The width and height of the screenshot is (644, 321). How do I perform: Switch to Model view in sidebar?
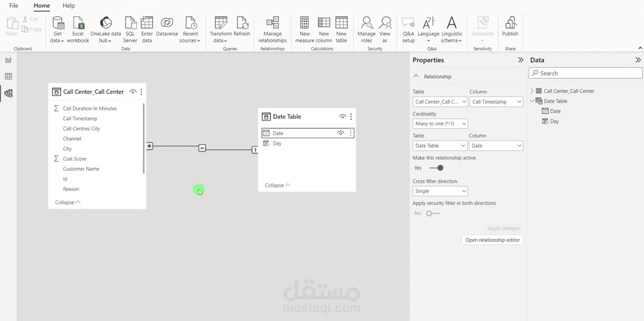[8, 93]
